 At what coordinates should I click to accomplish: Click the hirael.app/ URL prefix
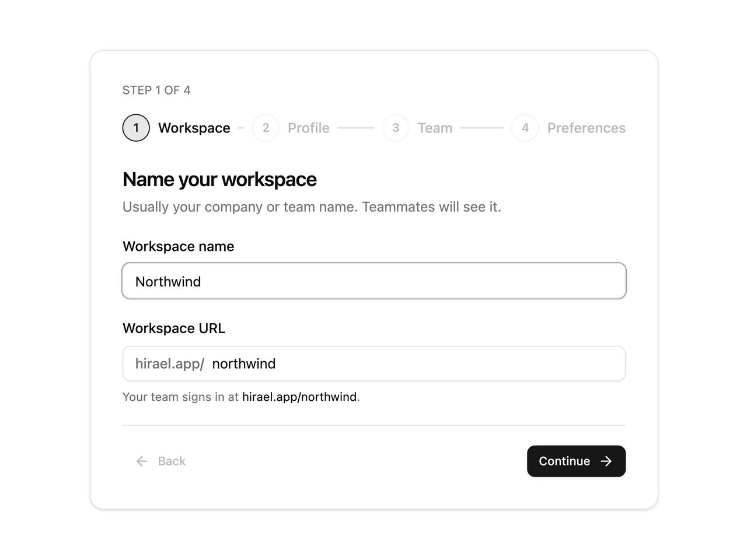tap(170, 363)
